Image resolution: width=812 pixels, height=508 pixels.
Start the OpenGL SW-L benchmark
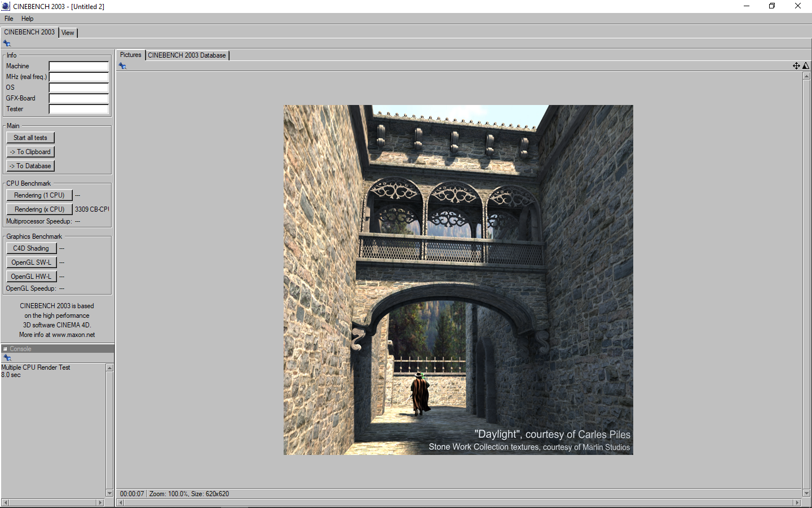coord(32,262)
